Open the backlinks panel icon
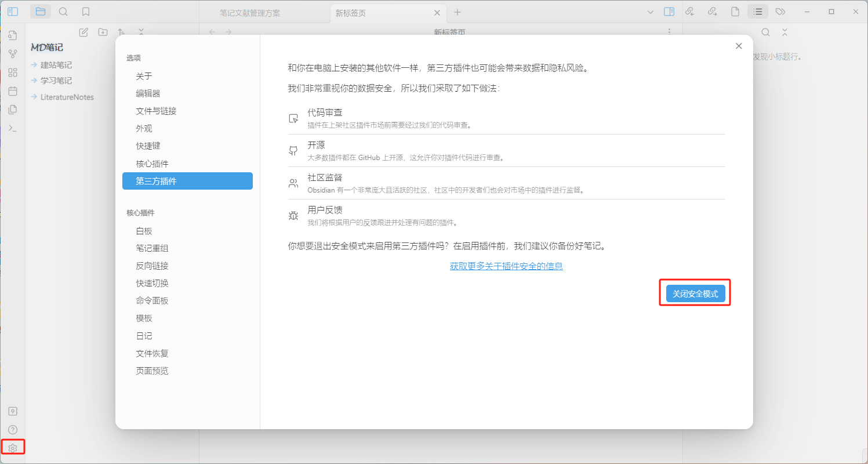 [690, 12]
